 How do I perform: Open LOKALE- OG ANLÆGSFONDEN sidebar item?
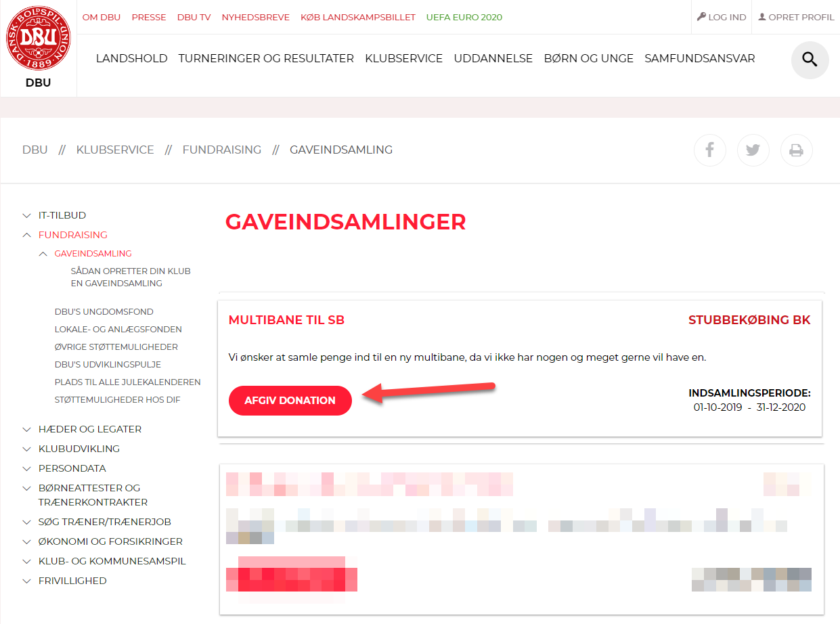(x=118, y=330)
